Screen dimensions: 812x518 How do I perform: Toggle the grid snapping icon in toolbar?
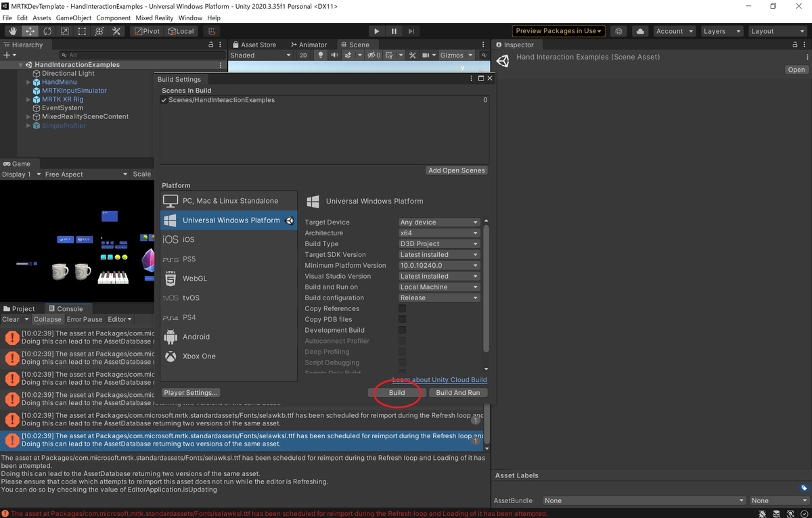212,31
